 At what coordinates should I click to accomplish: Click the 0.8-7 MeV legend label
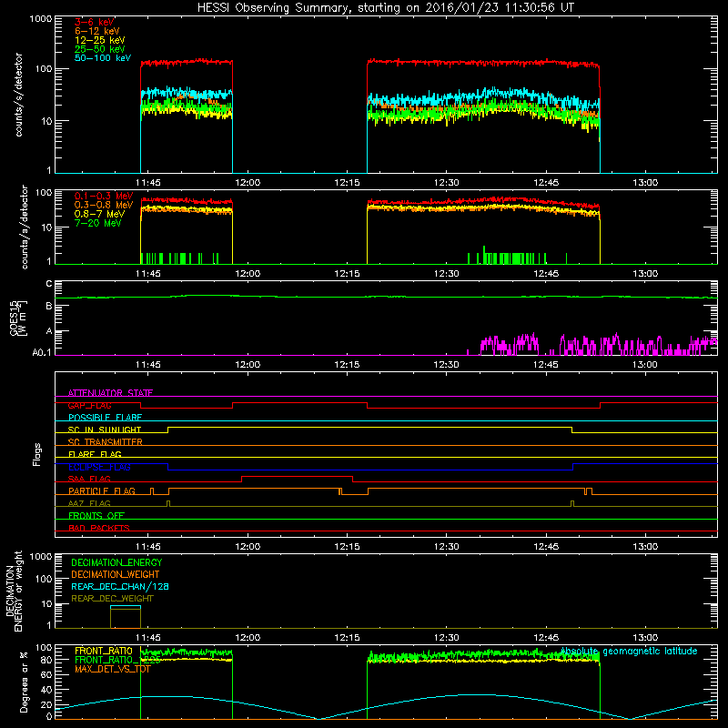tap(99, 214)
